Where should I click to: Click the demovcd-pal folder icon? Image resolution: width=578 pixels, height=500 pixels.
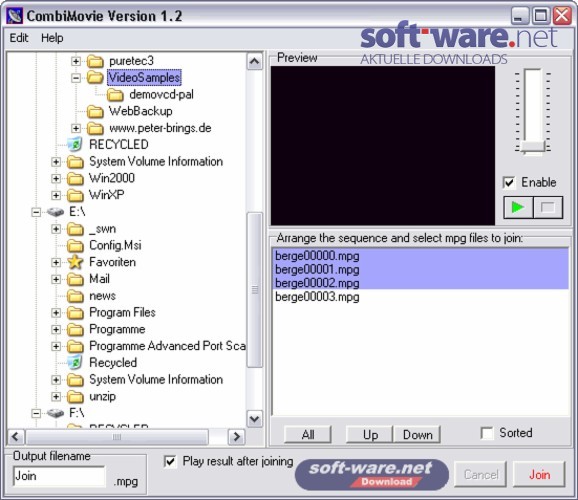pos(115,94)
